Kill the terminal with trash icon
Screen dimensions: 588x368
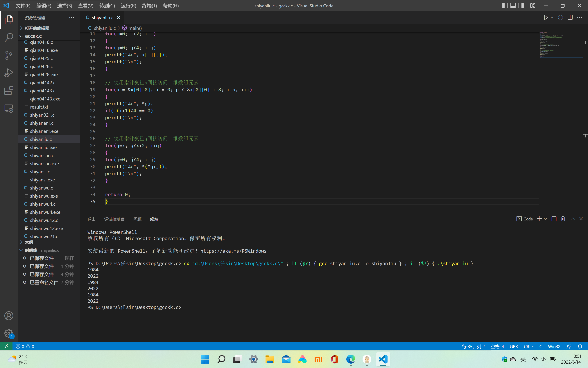[563, 219]
